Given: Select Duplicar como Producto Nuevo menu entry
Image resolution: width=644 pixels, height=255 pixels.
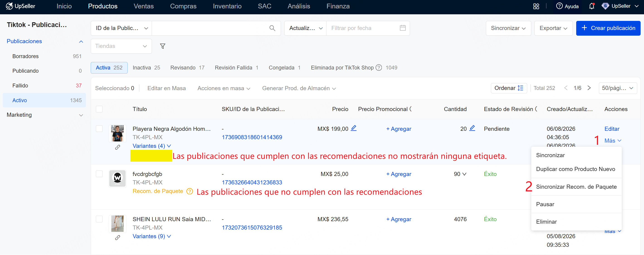Looking at the screenshot, I should click(576, 169).
